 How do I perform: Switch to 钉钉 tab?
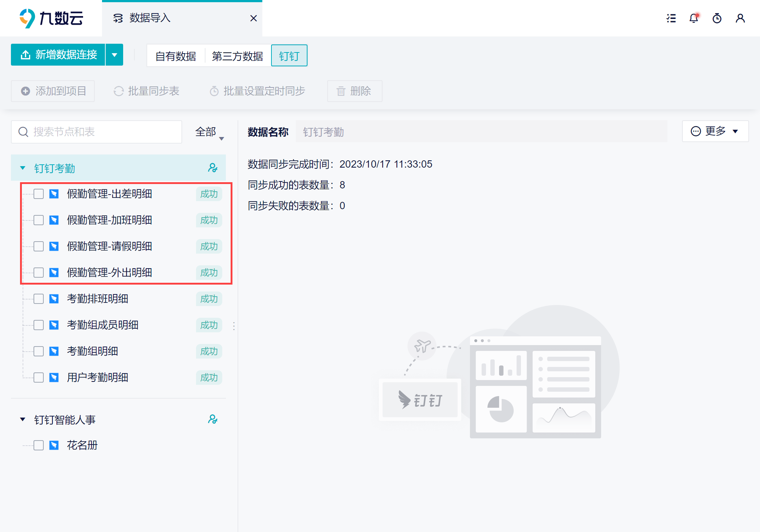click(x=289, y=56)
